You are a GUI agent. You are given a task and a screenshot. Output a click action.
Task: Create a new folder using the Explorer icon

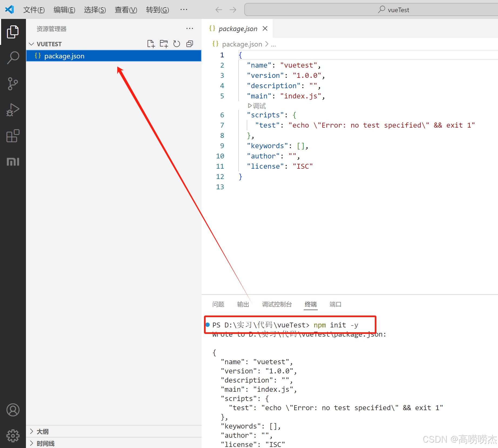pyautogui.click(x=164, y=44)
